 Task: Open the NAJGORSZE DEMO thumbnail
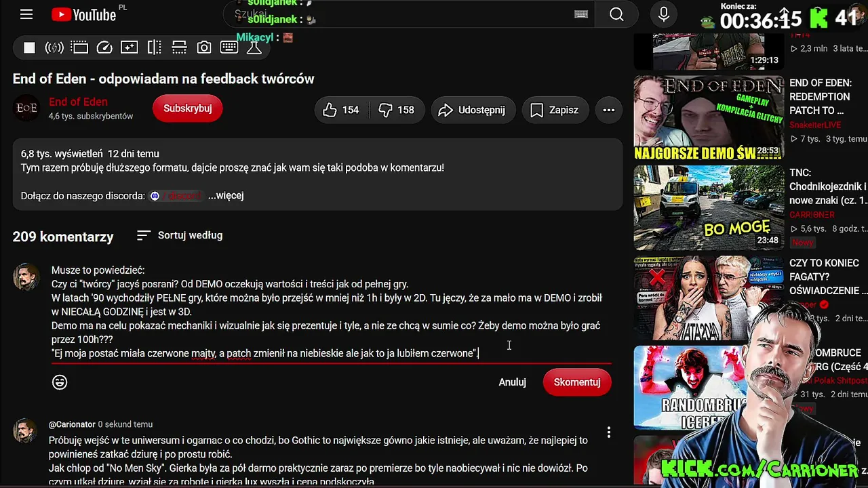click(709, 118)
